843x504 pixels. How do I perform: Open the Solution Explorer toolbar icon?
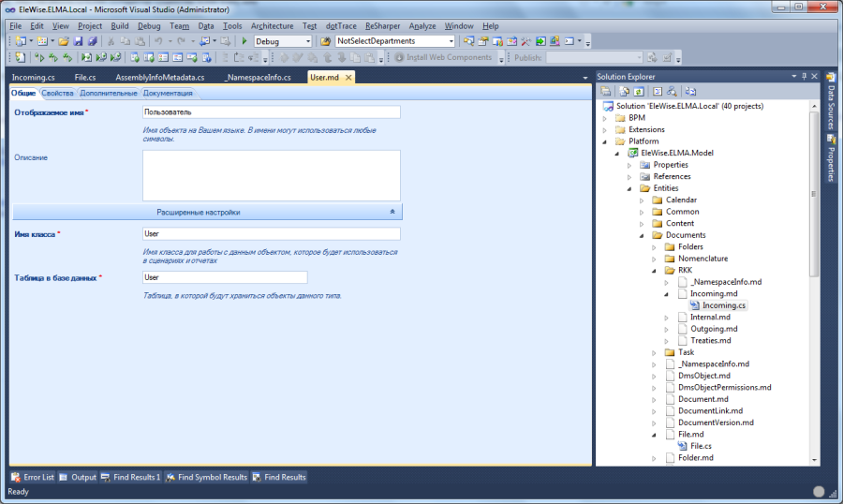[x=469, y=41]
